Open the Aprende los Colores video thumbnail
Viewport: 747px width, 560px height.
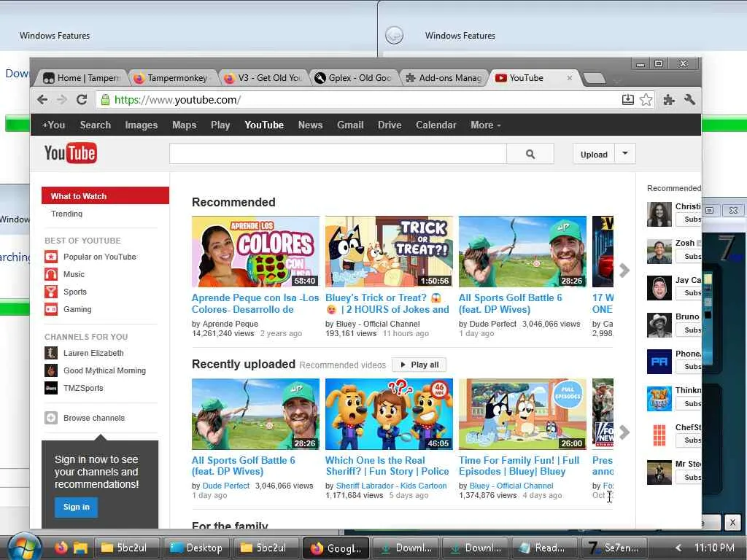(x=255, y=252)
